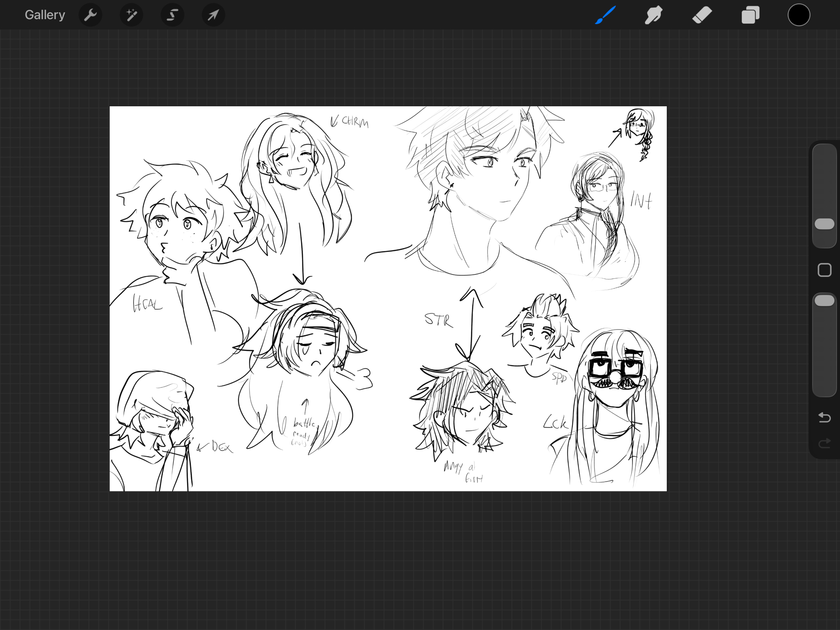Click the STR text on the canvas
This screenshot has width=840, height=630.
[x=438, y=320]
